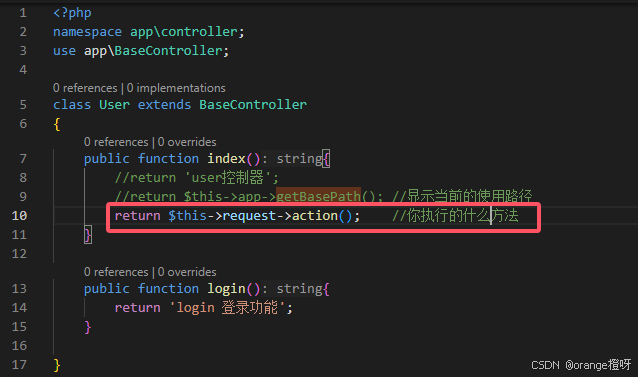Click the 'index' method name
Image resolution: width=638 pixels, height=377 pixels.
point(226,159)
